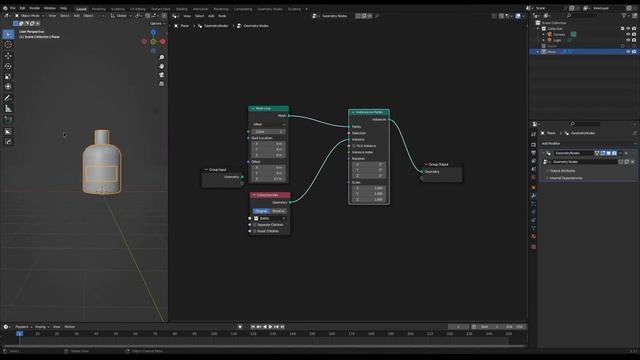Image resolution: width=640 pixels, height=360 pixels.
Task: Adjust Offset Z value in Mesh Line node
Action: (x=269, y=179)
